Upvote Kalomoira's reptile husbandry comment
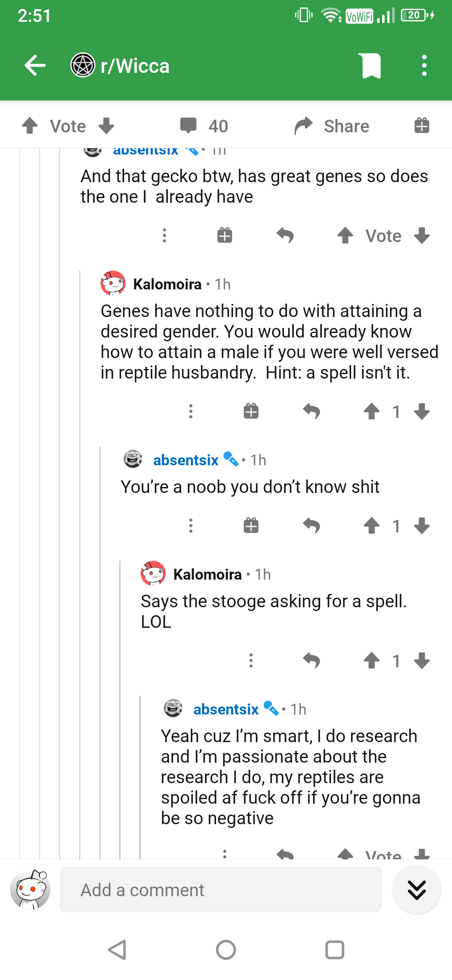This screenshot has width=452, height=980. point(371,411)
